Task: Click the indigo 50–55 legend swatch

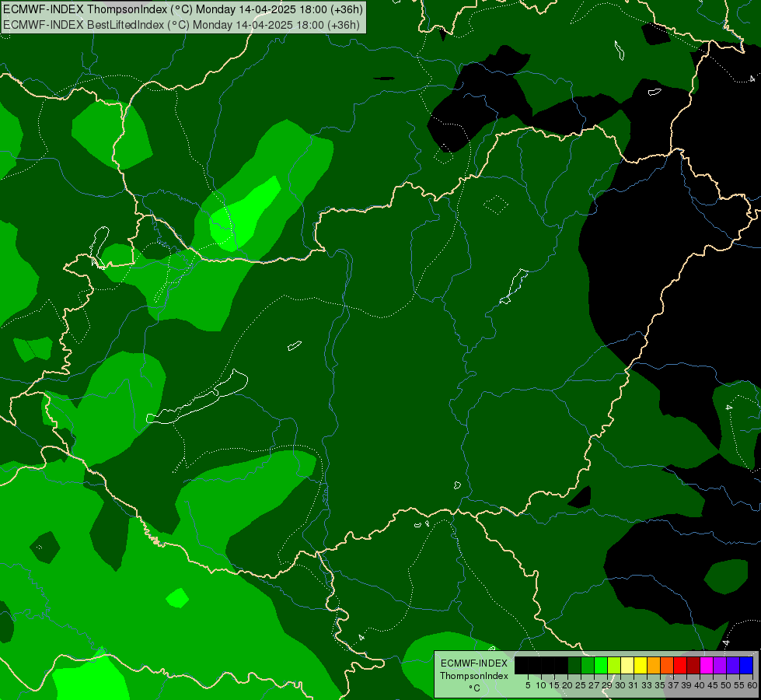Action: (733, 666)
